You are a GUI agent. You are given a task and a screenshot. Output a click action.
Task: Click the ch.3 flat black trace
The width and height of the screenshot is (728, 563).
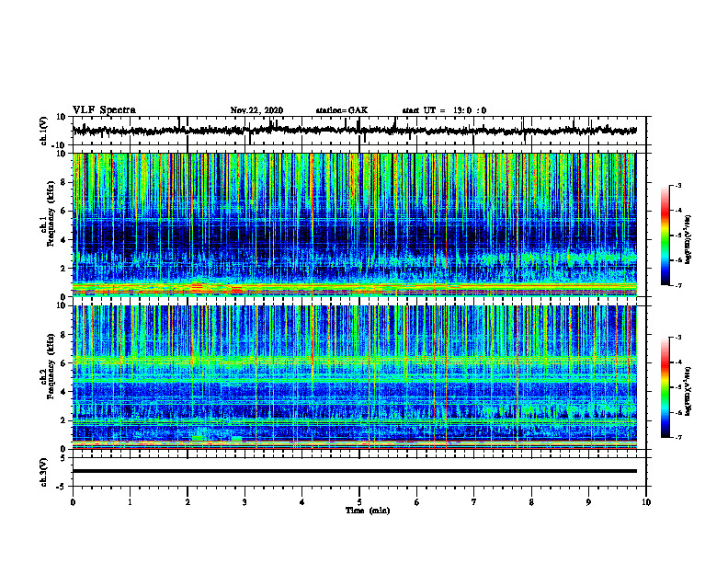click(354, 471)
